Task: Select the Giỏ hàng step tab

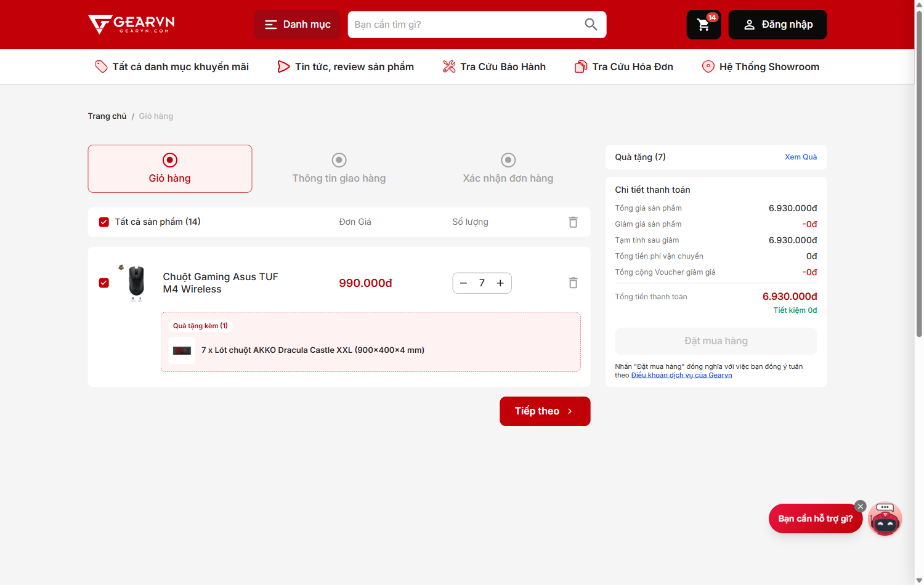Action: [170, 169]
